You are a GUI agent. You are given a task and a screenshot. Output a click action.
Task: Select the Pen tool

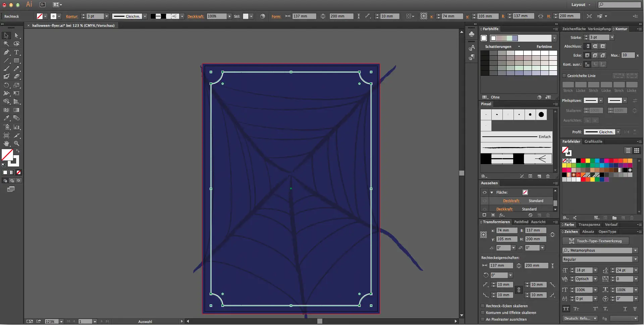pos(6,52)
